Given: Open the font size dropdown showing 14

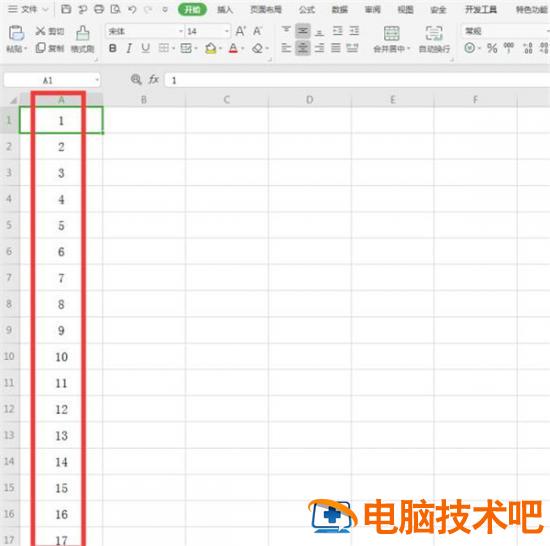Looking at the screenshot, I should [x=227, y=31].
